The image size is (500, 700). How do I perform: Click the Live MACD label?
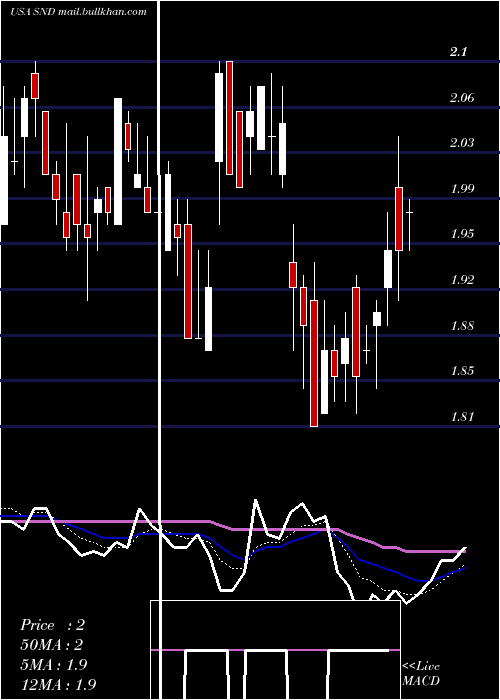[x=421, y=673]
